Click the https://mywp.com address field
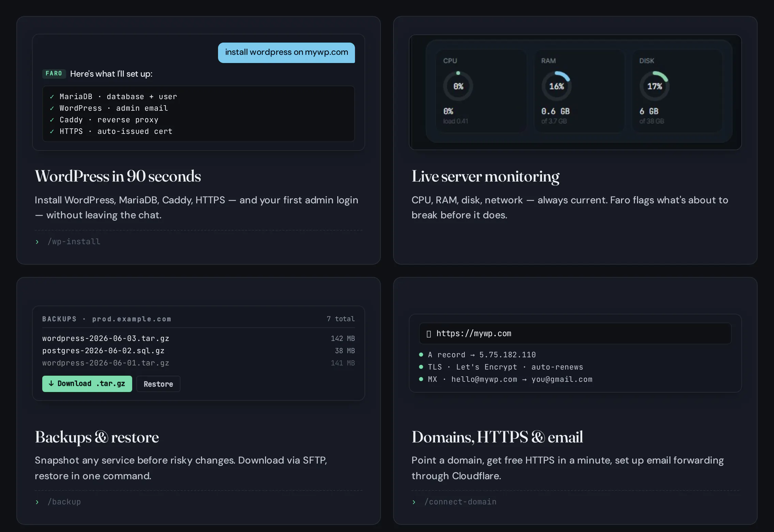This screenshot has height=532, width=774. point(575,333)
